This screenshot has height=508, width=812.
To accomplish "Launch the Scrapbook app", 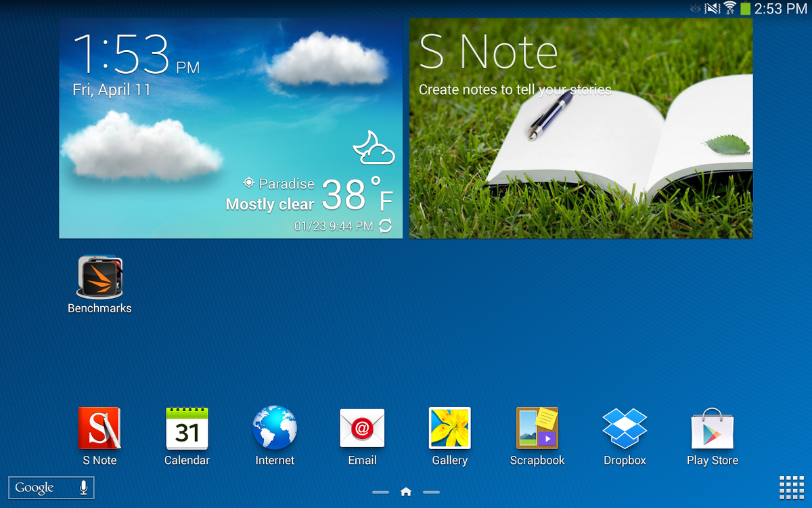I will click(x=537, y=428).
